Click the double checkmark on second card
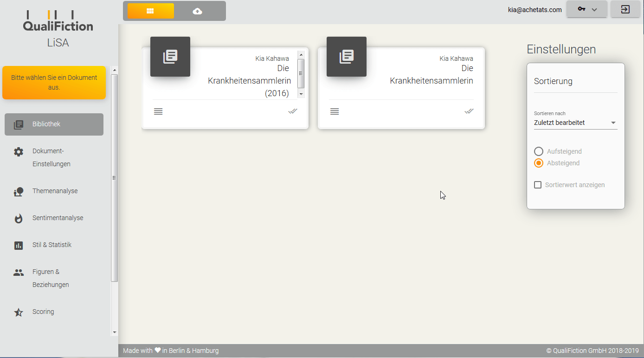The image size is (644, 358). tap(469, 111)
